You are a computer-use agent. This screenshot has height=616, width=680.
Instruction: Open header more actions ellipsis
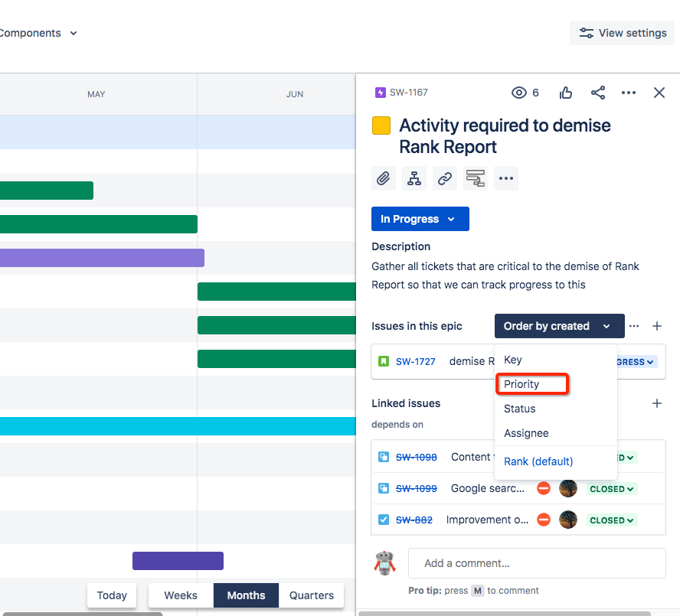[x=629, y=93]
